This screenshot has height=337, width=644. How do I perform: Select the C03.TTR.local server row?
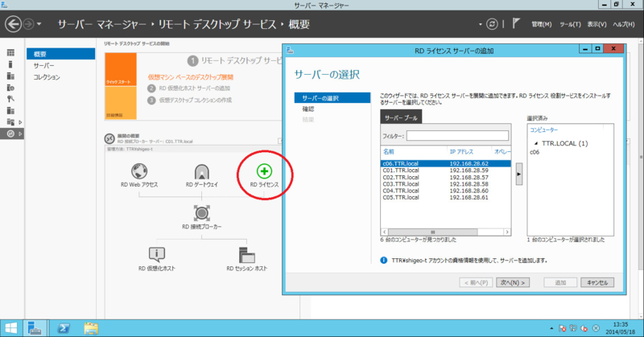click(x=446, y=184)
